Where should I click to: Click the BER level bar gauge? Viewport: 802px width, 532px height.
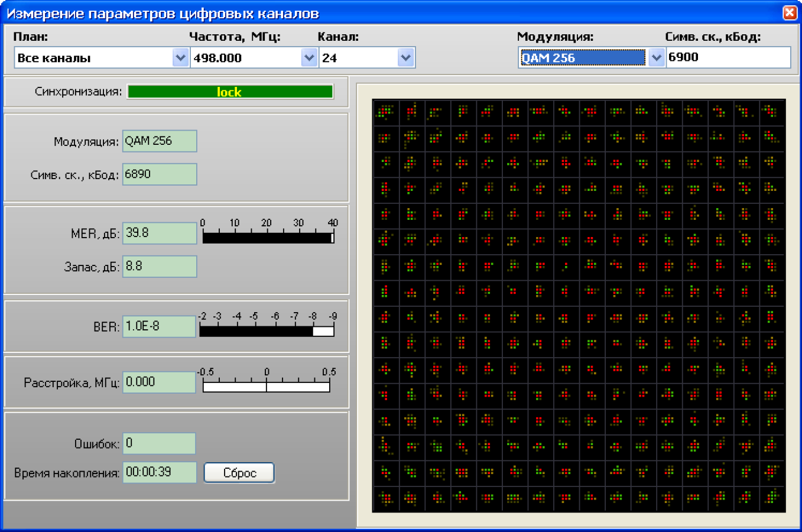click(x=267, y=330)
